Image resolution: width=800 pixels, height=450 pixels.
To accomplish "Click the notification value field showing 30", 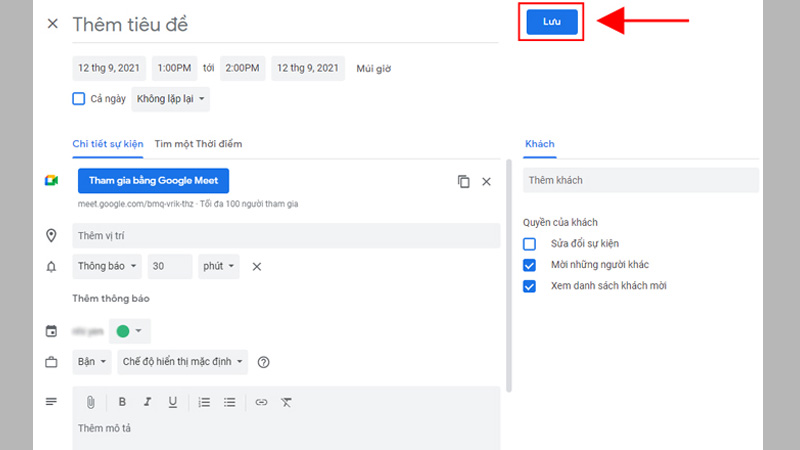I will coord(170,266).
